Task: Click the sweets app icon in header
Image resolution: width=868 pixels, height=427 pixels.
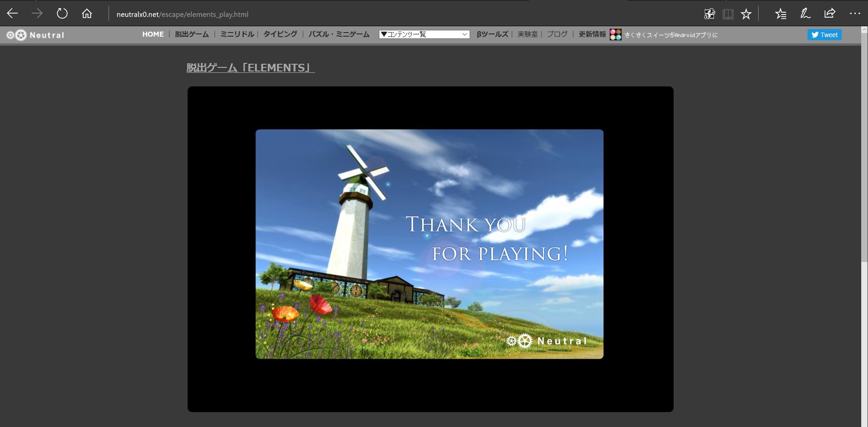Action: (x=615, y=34)
